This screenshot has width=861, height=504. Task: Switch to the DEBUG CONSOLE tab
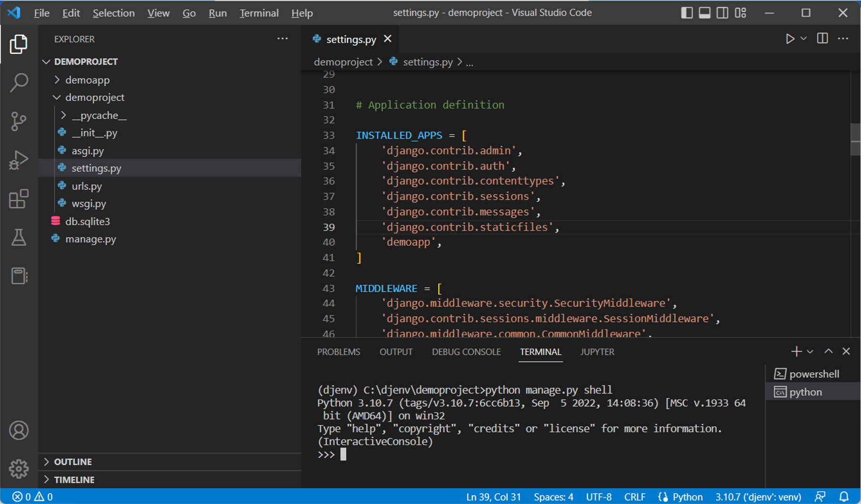466,352
